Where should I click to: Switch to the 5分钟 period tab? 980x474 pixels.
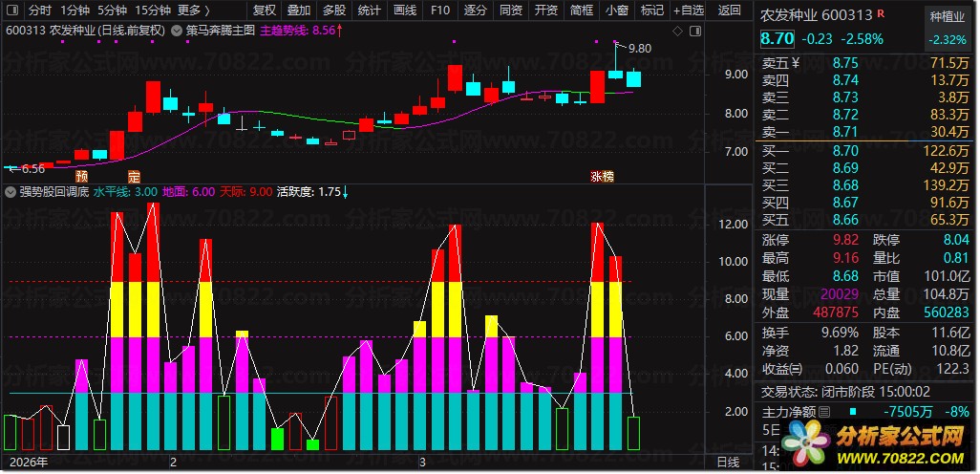(113, 10)
